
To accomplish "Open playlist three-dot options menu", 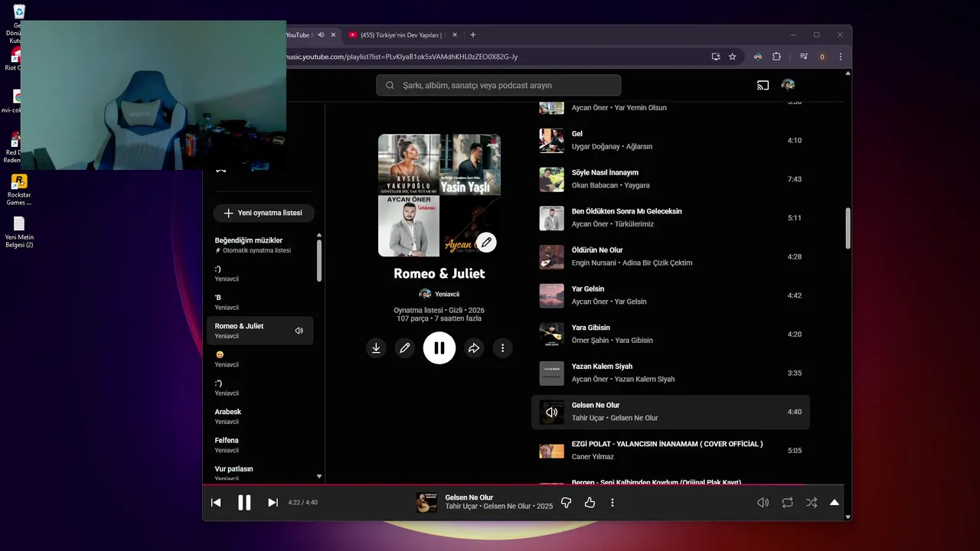I will coord(502,348).
